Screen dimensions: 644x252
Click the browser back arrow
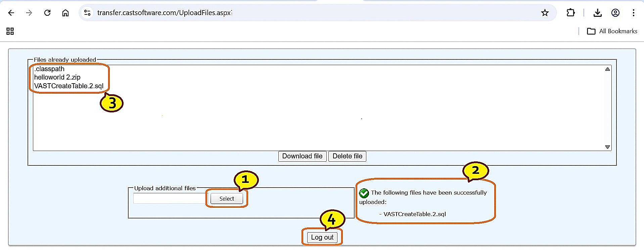11,13
